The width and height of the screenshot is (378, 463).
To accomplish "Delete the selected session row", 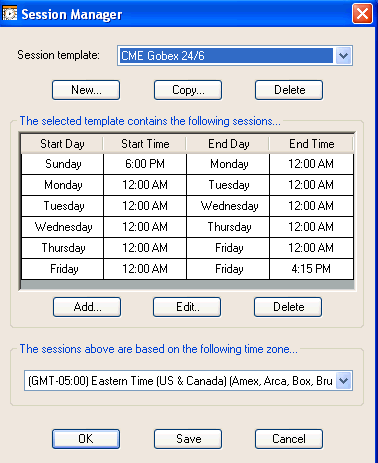I will pos(288,307).
